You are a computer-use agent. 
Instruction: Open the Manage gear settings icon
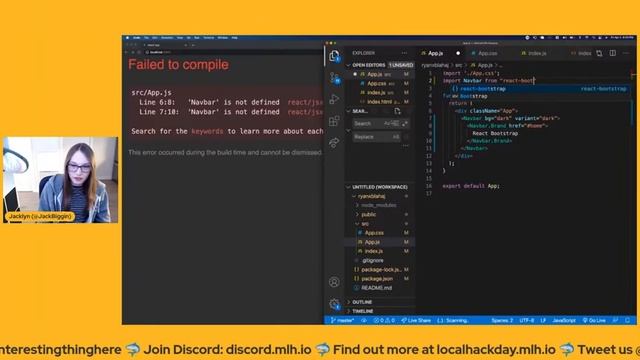[x=334, y=304]
